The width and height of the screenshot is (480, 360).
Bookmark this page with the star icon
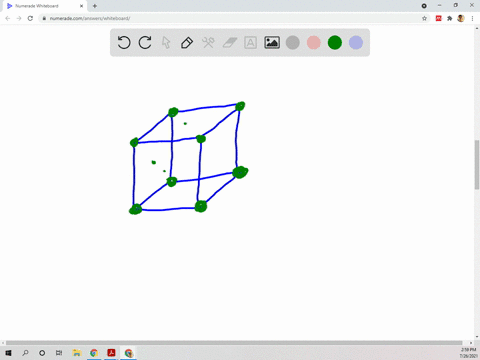click(x=424, y=18)
